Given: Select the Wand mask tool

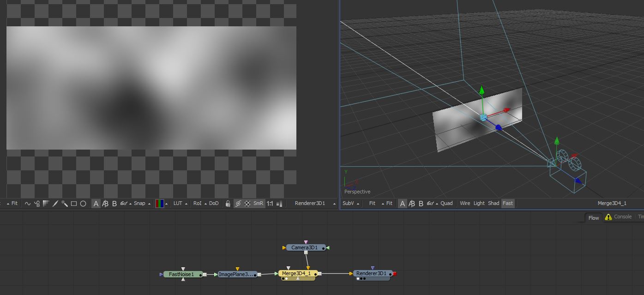Looking at the screenshot, I should [65, 203].
